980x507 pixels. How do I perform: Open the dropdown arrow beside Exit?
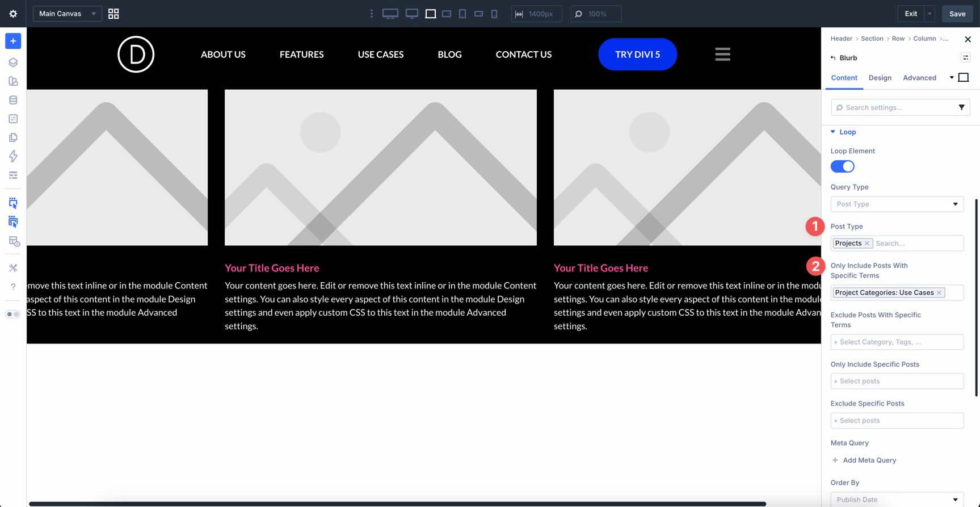pyautogui.click(x=929, y=14)
